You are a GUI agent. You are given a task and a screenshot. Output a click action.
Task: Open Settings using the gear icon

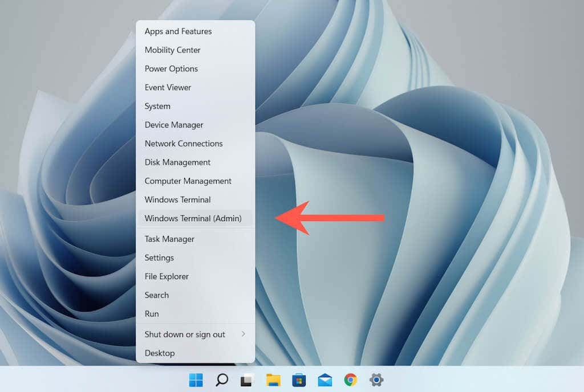pyautogui.click(x=375, y=377)
